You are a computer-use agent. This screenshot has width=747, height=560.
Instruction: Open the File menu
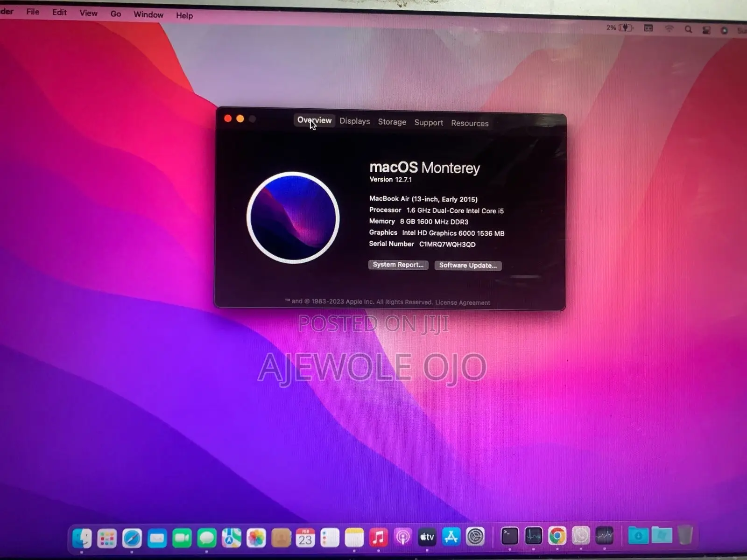33,12
